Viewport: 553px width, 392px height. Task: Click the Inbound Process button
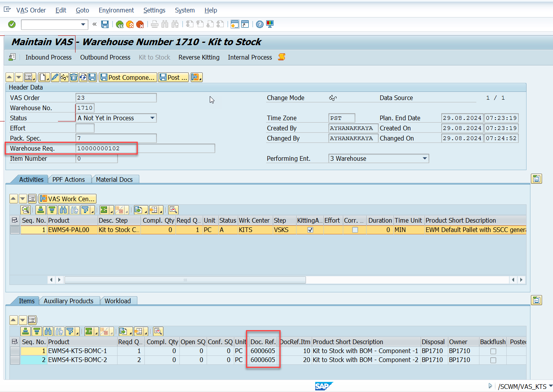[x=49, y=57]
